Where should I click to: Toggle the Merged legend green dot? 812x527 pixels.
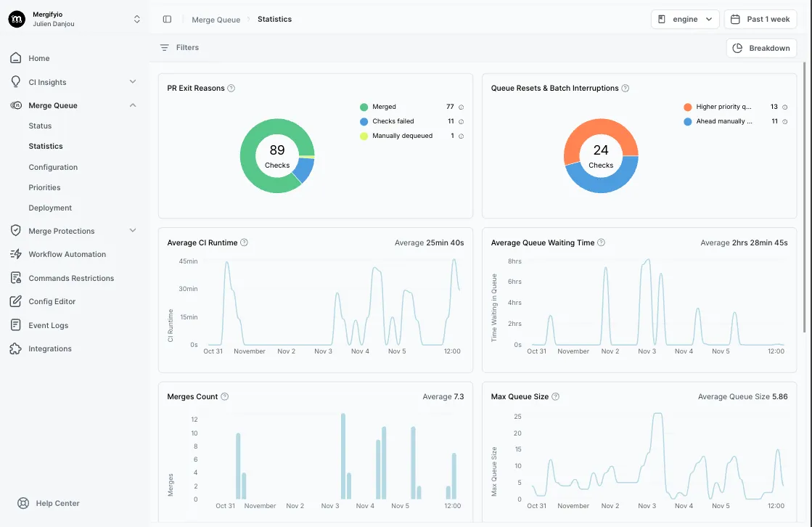click(364, 107)
